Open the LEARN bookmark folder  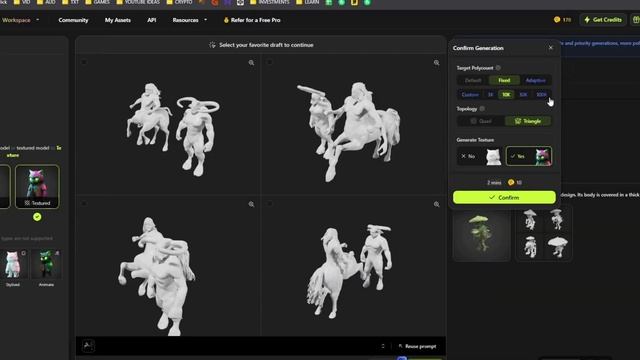coord(308,2)
